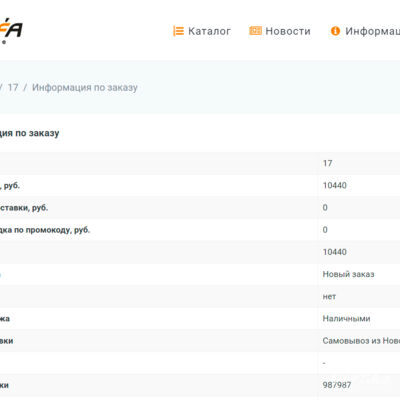Go to breadcrumb link 17

13,87
